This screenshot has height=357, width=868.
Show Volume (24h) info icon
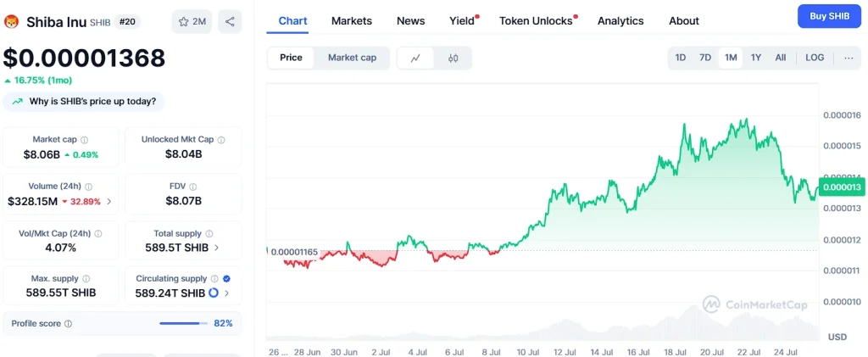pos(88,187)
